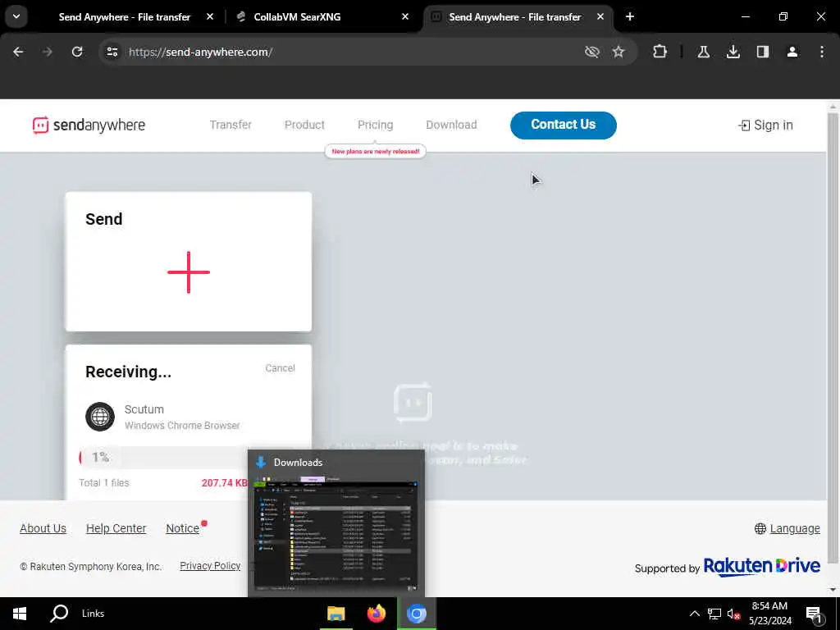This screenshot has height=630, width=840.
Task: Click the Scutum device globe icon
Action: [x=100, y=416]
